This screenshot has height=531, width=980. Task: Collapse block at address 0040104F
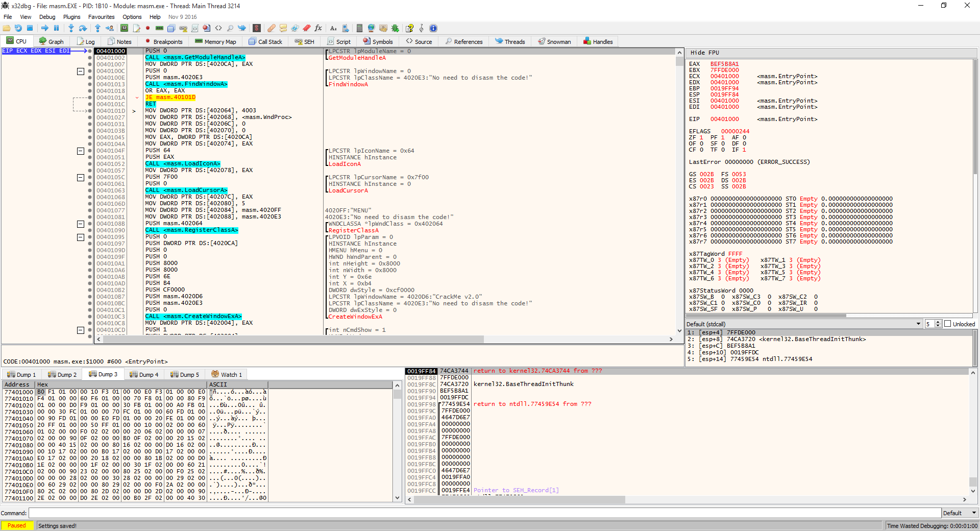pos(81,151)
